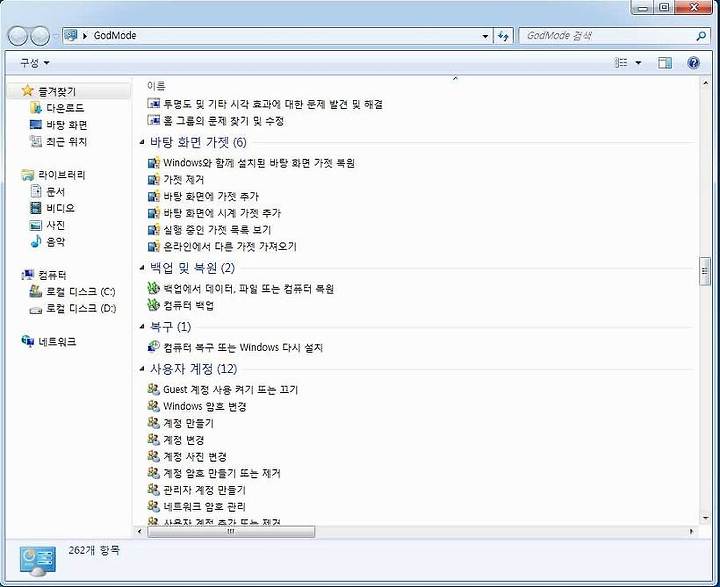The image size is (720, 587).
Task: Click the Forward navigation arrow button
Action: (40, 36)
